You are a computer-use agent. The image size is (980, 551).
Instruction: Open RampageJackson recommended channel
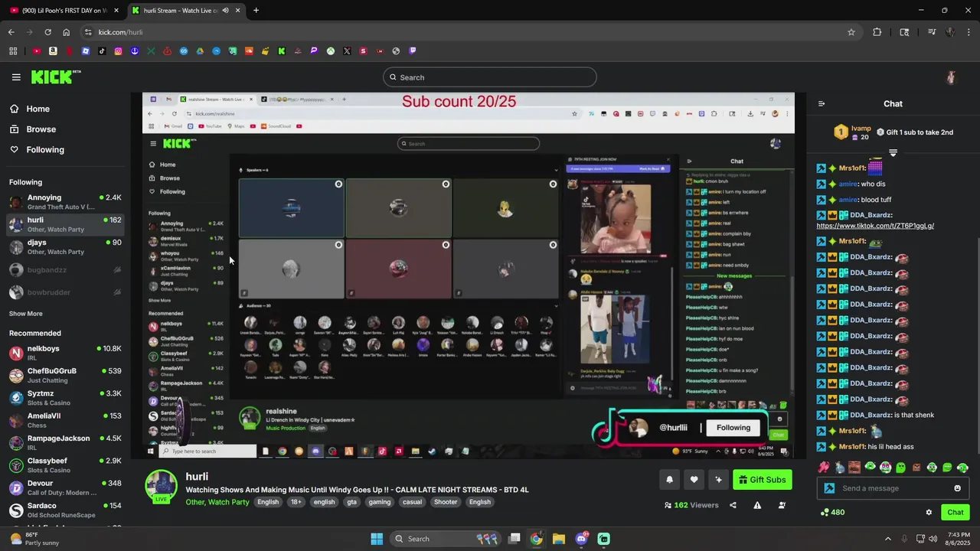[x=65, y=442]
